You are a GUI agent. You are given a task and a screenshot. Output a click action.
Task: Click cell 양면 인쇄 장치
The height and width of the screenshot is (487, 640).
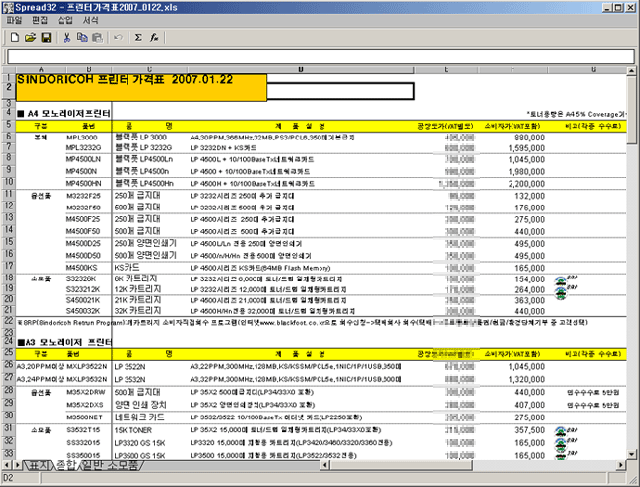tap(140, 405)
